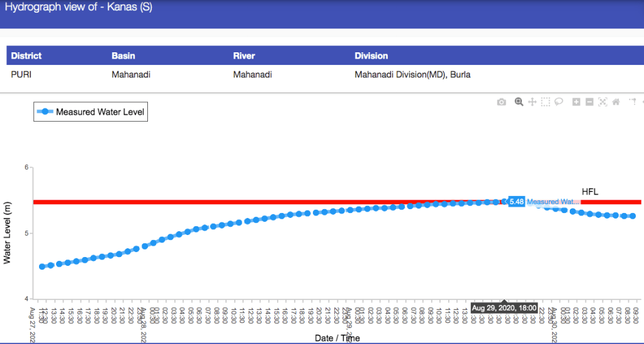Download plot as PNG camera icon
This screenshot has width=644, height=344.
(501, 102)
